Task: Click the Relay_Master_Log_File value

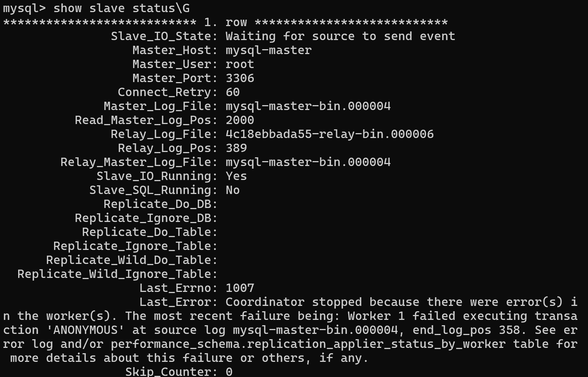Action: pos(308,162)
